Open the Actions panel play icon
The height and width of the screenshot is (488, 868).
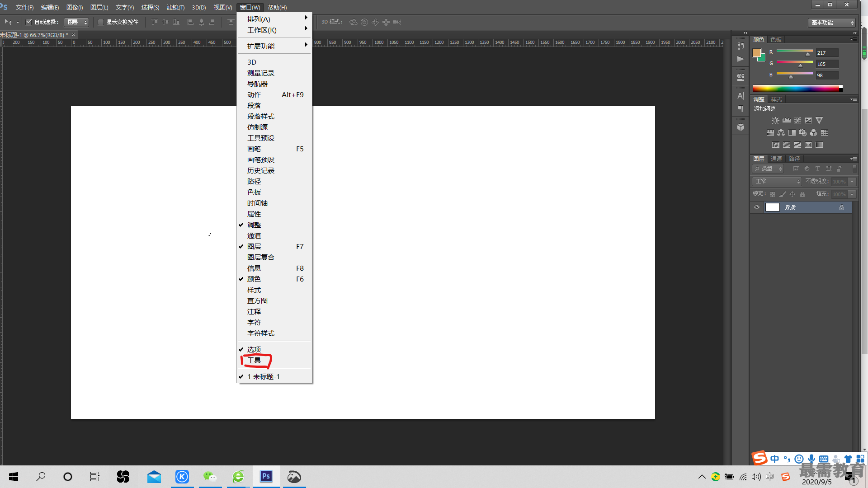(x=741, y=59)
